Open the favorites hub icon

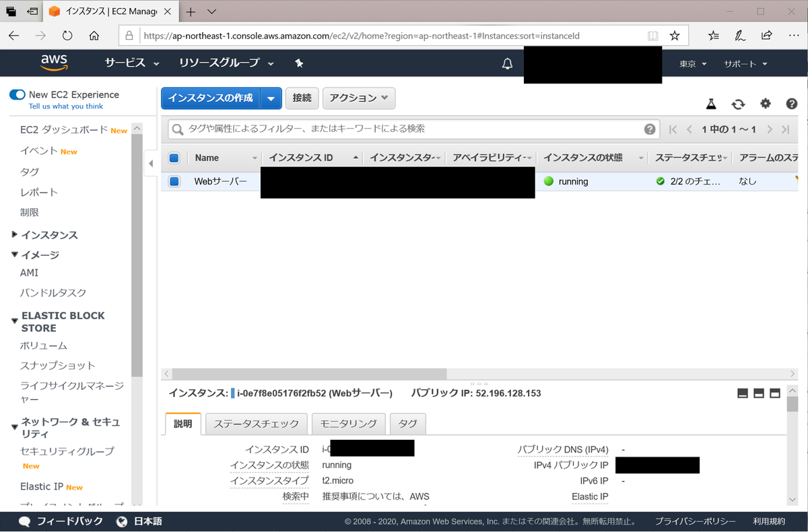tap(714, 35)
